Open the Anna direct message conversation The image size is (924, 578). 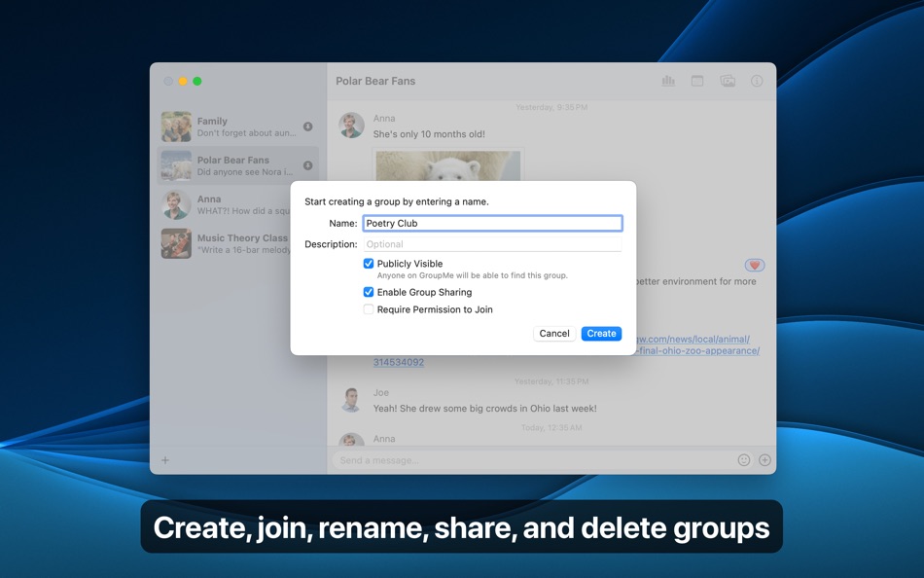coord(237,204)
